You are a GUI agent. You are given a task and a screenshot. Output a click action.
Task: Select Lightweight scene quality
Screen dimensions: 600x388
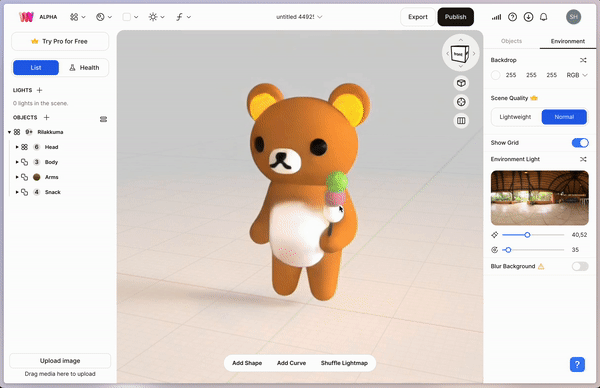tap(515, 117)
